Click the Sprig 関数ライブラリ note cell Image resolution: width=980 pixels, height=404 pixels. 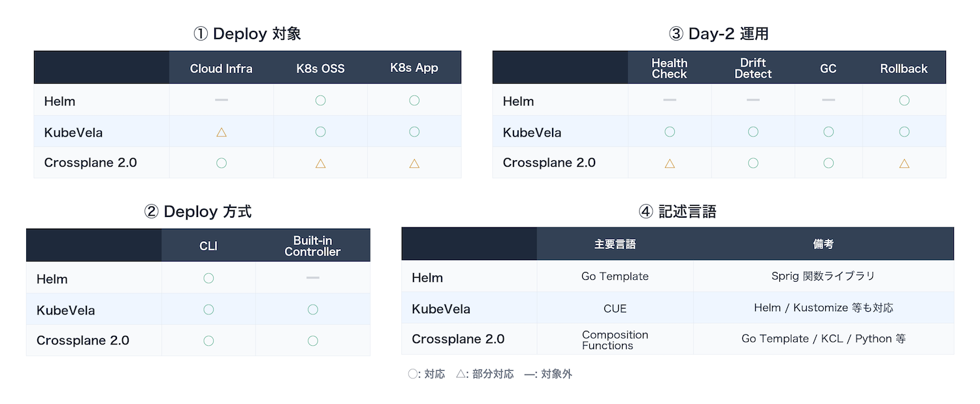click(823, 277)
